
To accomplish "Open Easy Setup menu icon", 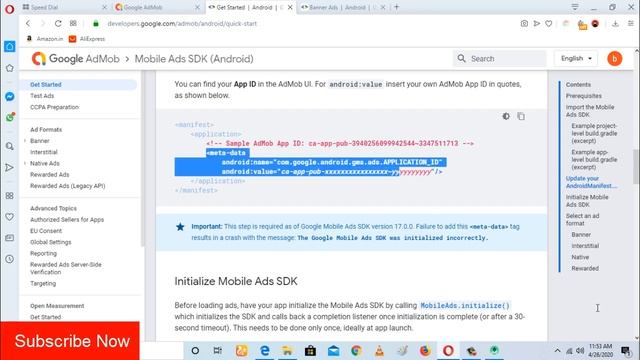I will pyautogui.click(x=631, y=24).
